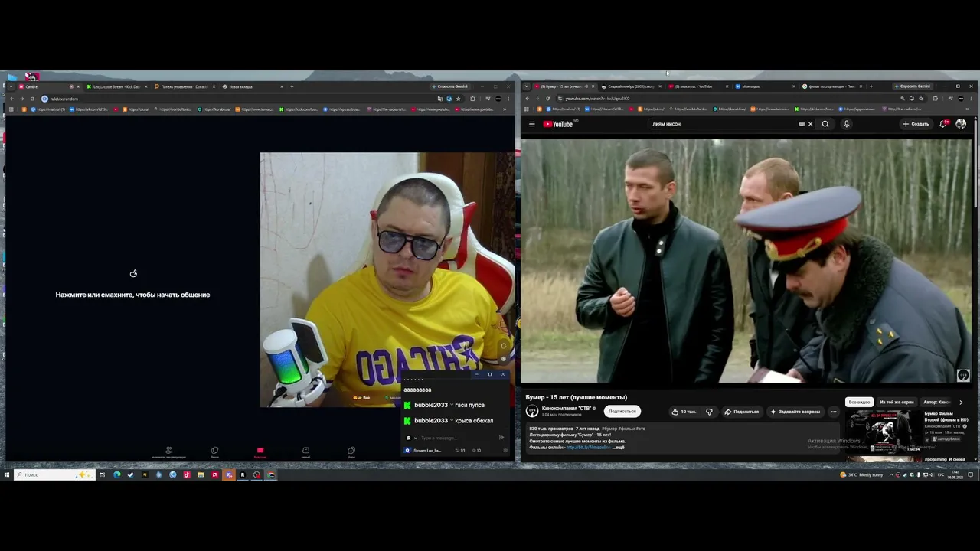Open the Кинокомпания СТВ channel avatar
Image resolution: width=980 pixels, height=551 pixels.
[x=532, y=411]
